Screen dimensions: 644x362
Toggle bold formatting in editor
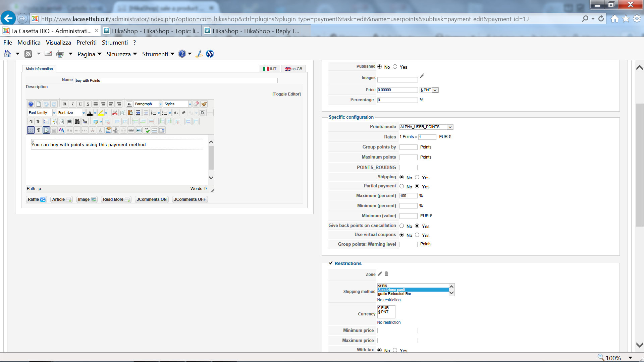(65, 104)
